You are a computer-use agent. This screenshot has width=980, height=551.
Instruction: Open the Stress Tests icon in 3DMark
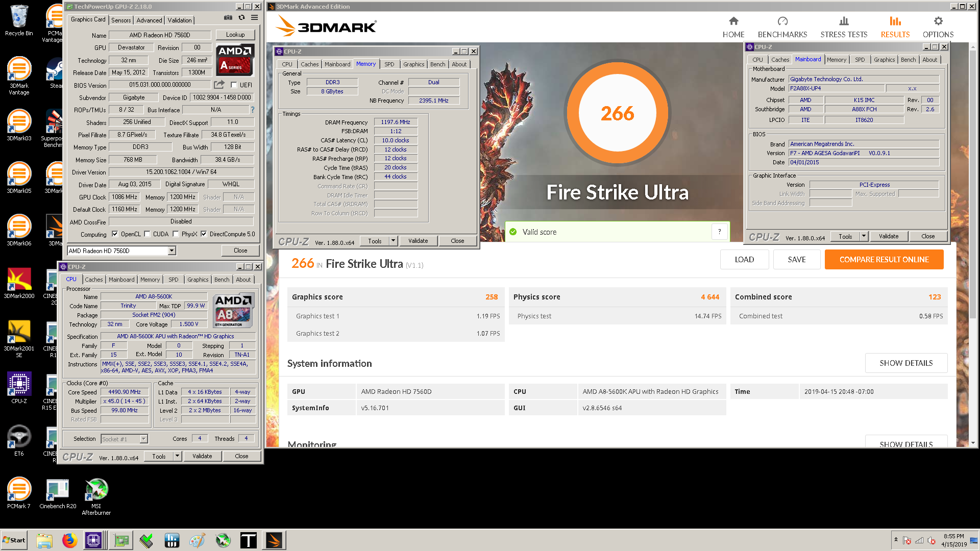[x=844, y=21]
